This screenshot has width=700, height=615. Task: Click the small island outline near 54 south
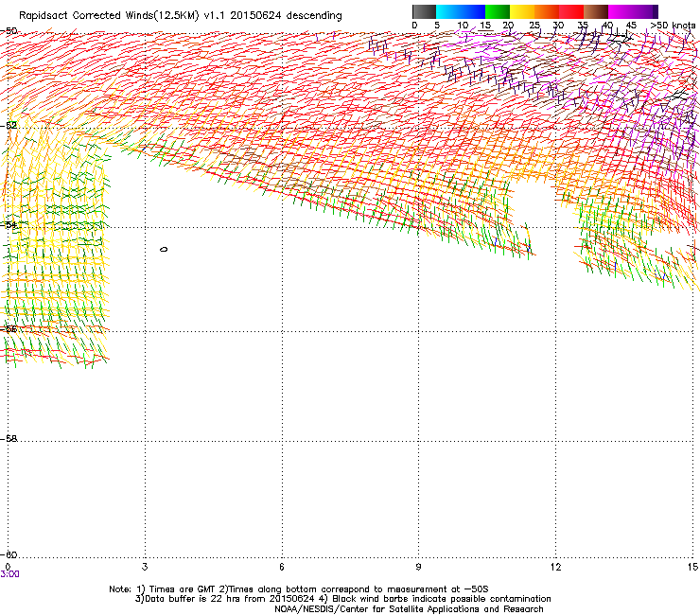(164, 249)
